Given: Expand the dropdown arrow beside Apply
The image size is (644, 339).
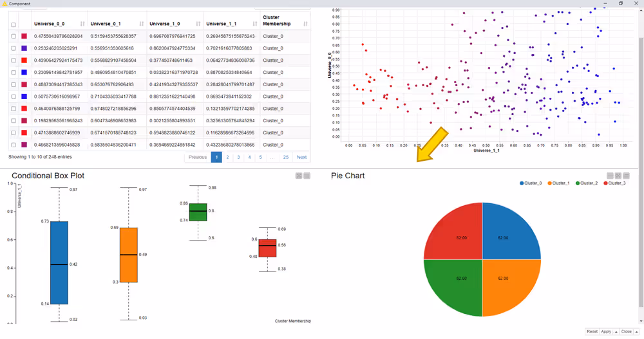Looking at the screenshot, I should click(615, 332).
